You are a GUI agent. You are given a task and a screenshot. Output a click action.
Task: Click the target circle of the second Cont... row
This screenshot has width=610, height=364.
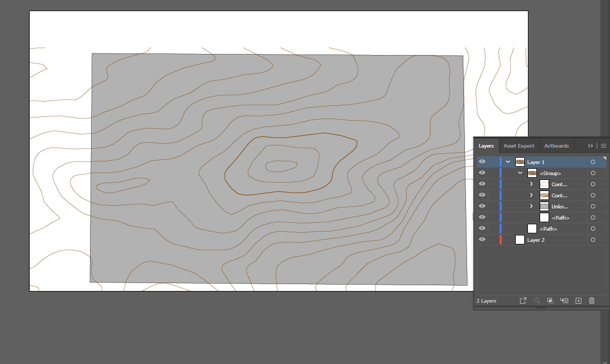[593, 195]
